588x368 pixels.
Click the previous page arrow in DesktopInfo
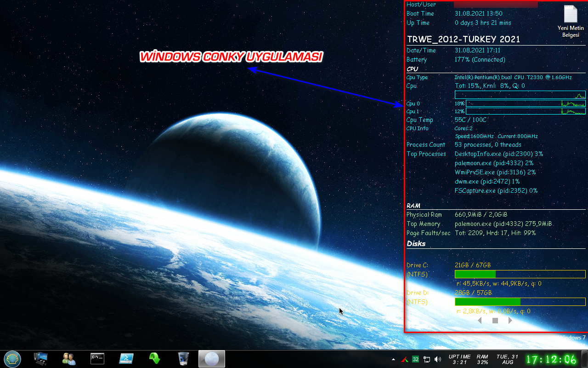pos(480,320)
